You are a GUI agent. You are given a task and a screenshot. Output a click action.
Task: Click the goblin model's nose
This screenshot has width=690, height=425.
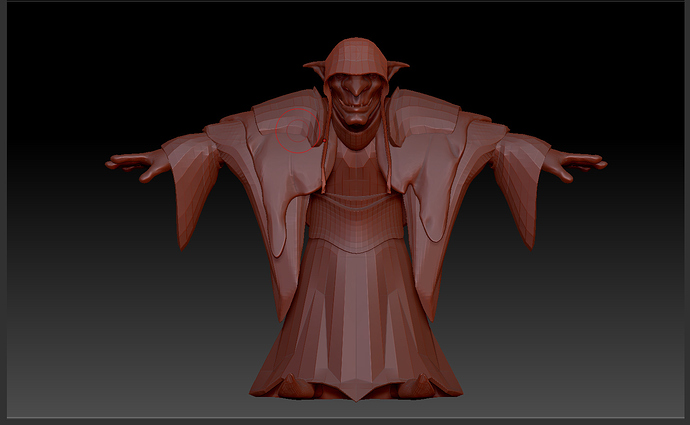point(356,88)
